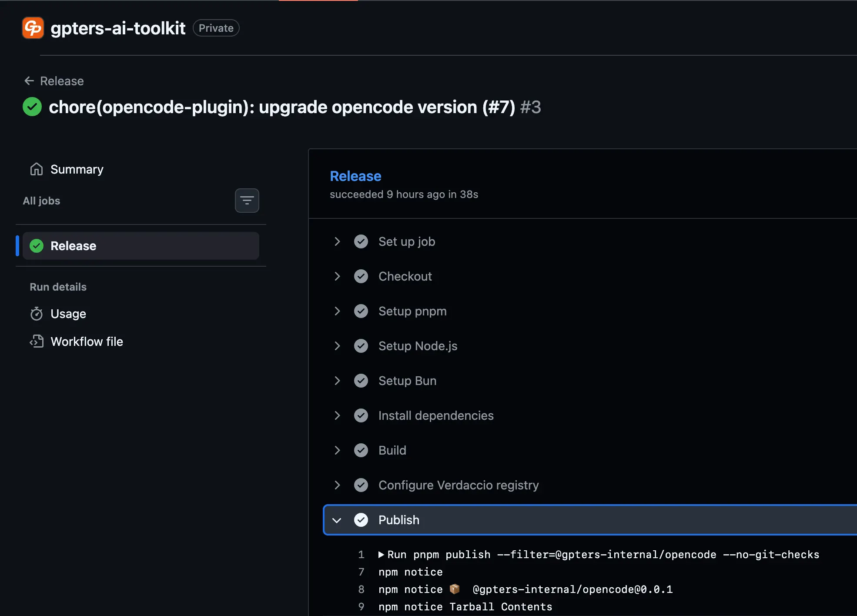Open the Install dependencies step row
The image size is (857, 616).
tap(435, 415)
